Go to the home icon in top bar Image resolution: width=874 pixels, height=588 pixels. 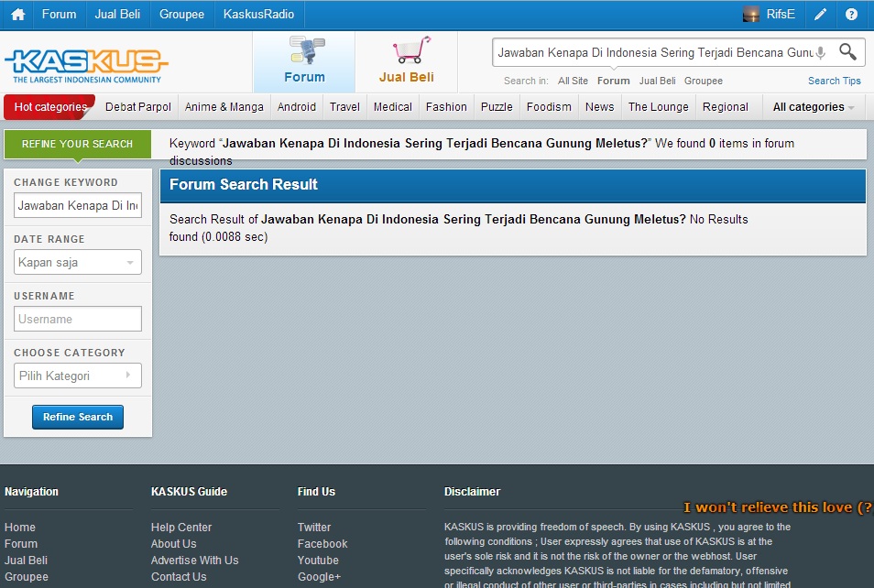click(x=17, y=14)
